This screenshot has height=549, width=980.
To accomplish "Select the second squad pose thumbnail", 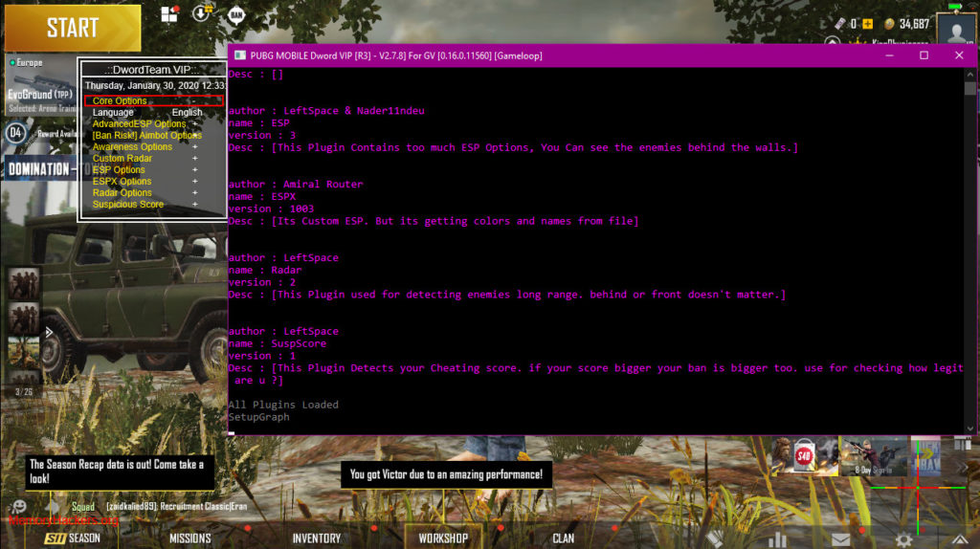I will (x=23, y=318).
